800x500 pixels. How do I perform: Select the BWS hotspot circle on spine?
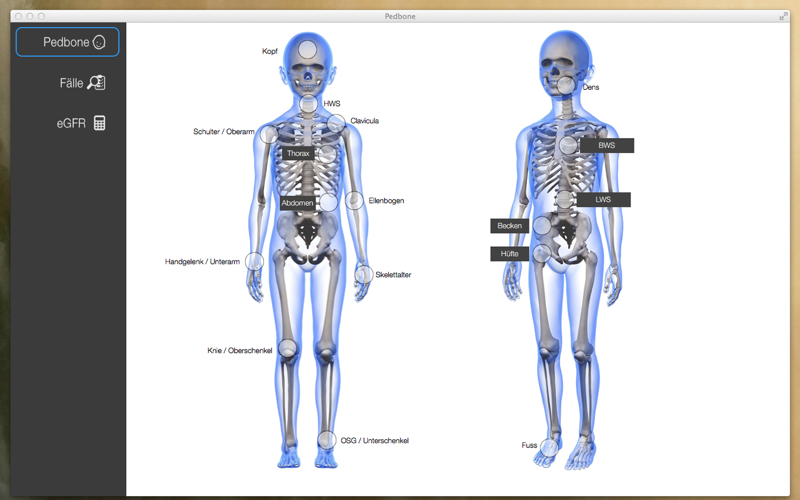tap(568, 145)
